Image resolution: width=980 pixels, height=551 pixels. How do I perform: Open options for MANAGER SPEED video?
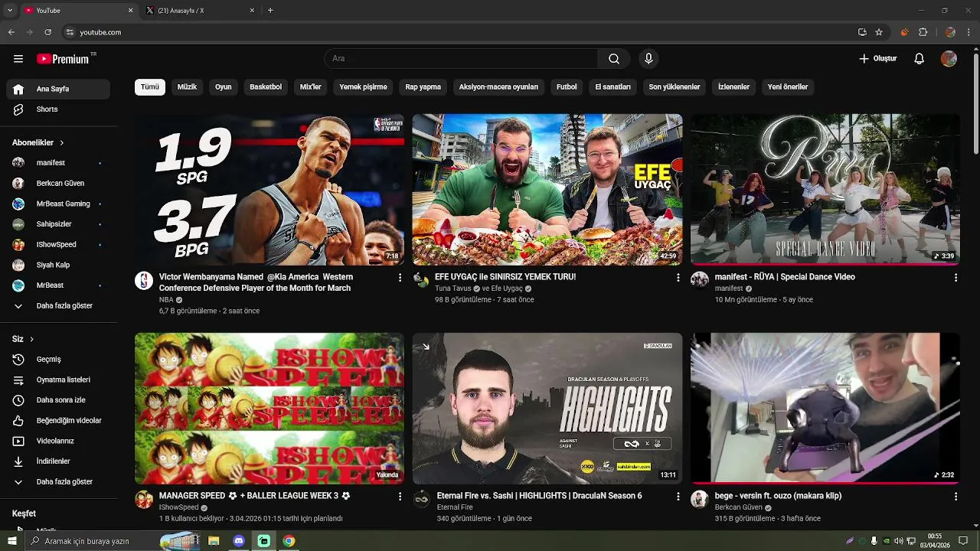pos(400,497)
